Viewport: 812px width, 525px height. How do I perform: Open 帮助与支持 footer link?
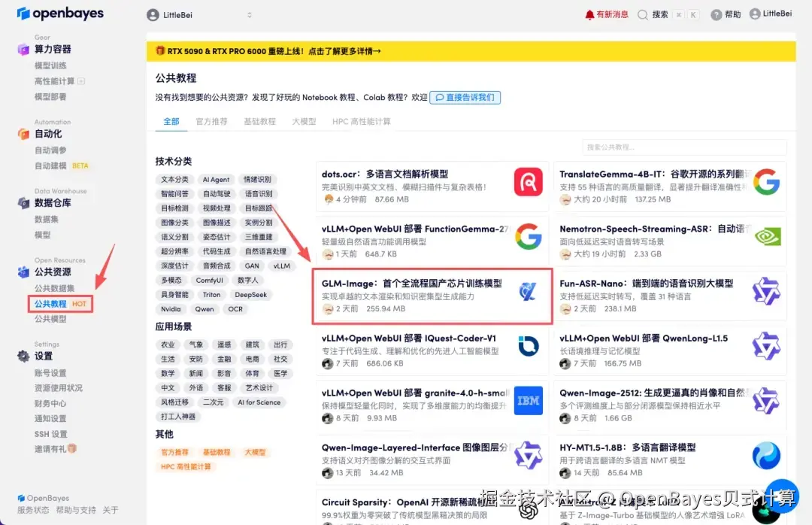point(76,510)
